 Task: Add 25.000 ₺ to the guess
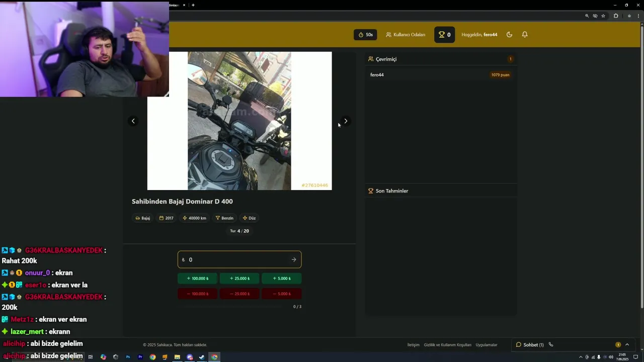point(239,279)
